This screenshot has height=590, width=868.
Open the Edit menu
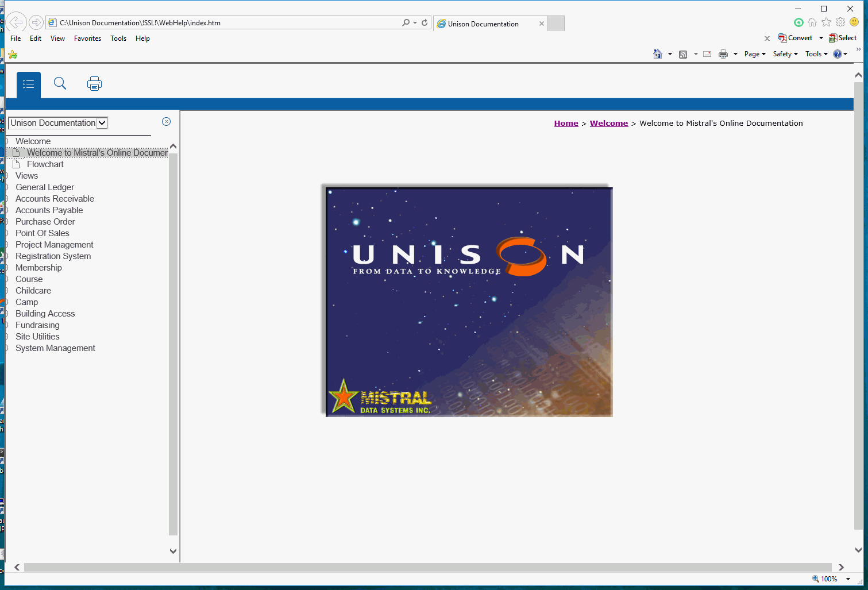(36, 38)
